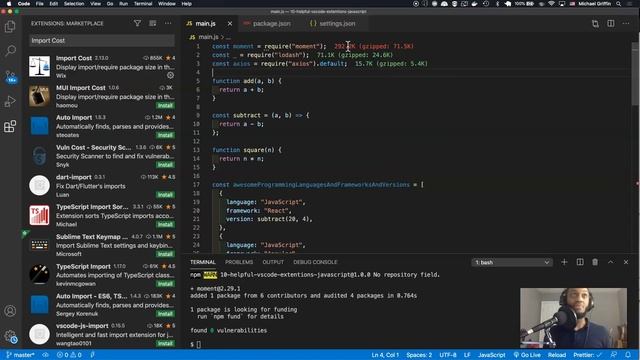Maximize the terminal panel with chevron up

(611, 262)
